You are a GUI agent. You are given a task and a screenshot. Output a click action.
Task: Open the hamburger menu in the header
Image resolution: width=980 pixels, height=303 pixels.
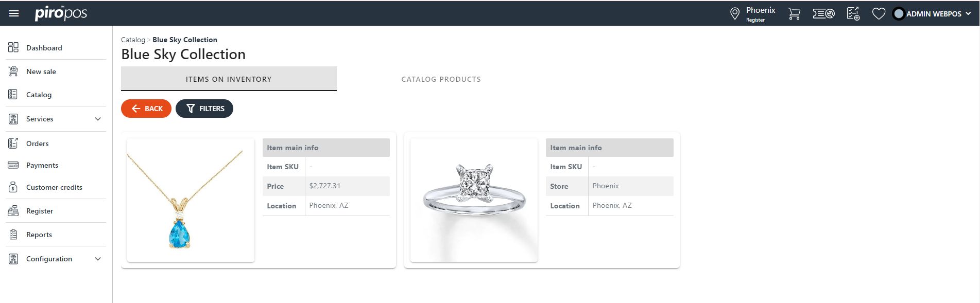tap(14, 13)
